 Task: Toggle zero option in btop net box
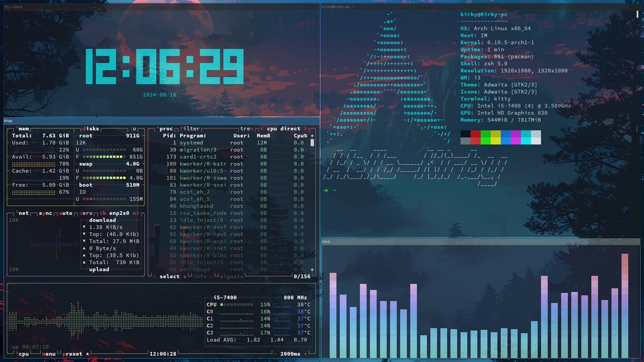point(86,213)
